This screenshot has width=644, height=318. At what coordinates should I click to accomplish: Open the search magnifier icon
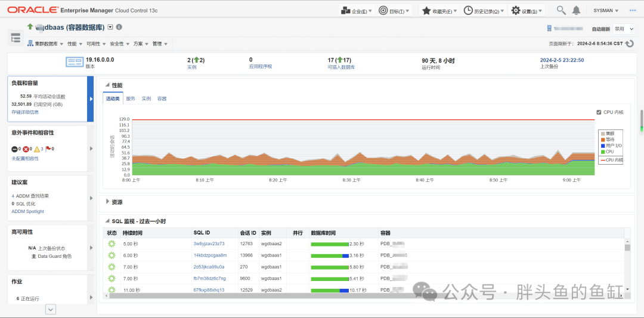561,10
